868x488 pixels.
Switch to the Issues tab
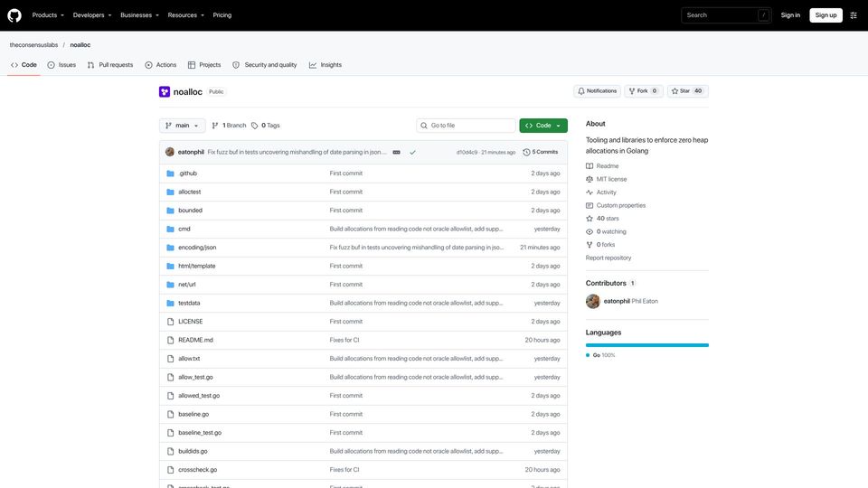click(61, 65)
